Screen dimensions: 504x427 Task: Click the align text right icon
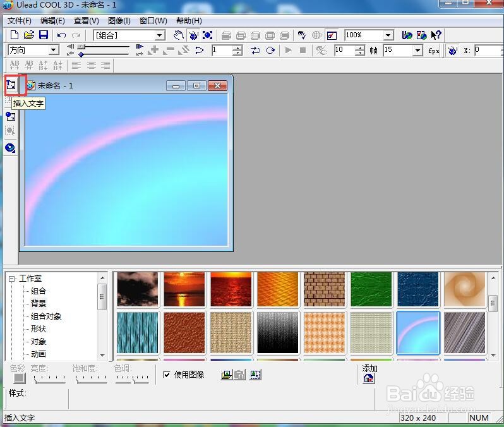coord(105,66)
